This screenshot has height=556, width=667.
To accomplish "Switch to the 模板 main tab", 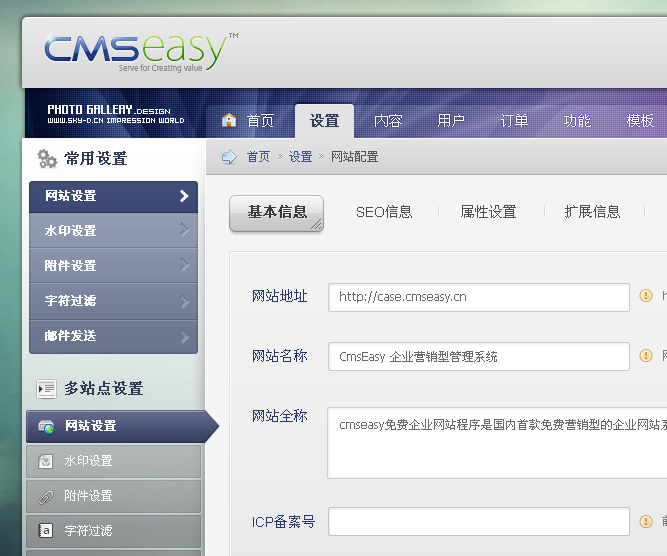I will pos(640,121).
